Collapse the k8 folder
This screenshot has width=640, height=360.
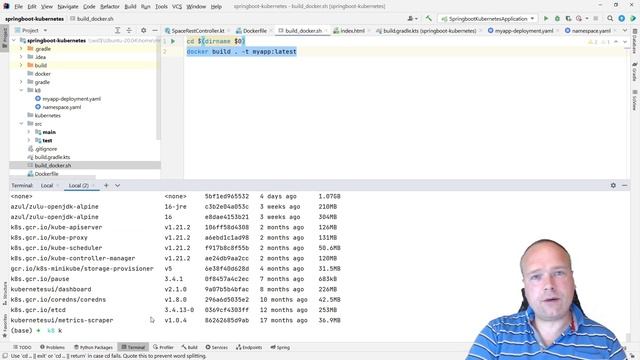point(21,90)
